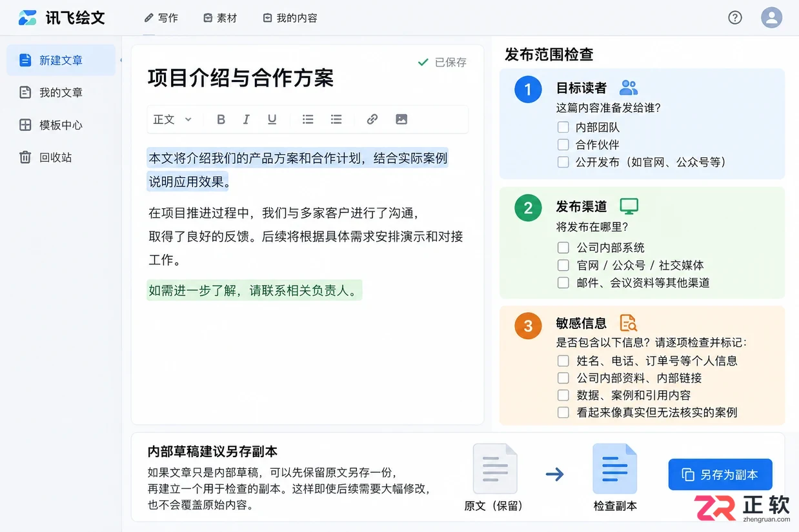Screen dimensions: 799x532
Task: Check 数据、案例和引用内容 checkbox
Action: tap(563, 395)
